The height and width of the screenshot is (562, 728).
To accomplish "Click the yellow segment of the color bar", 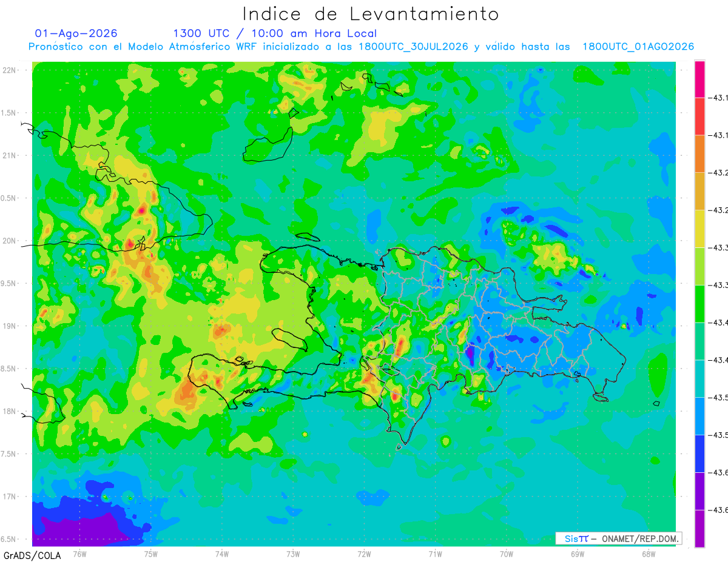I will click(699, 229).
